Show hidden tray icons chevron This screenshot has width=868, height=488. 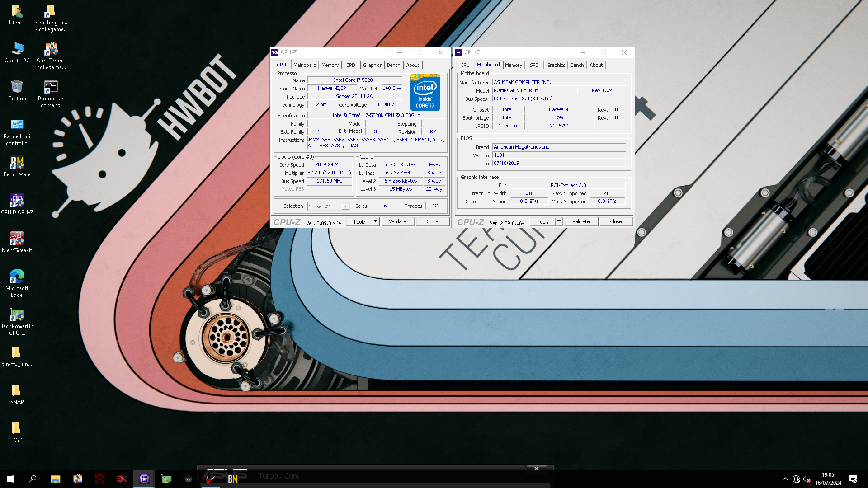(785, 479)
